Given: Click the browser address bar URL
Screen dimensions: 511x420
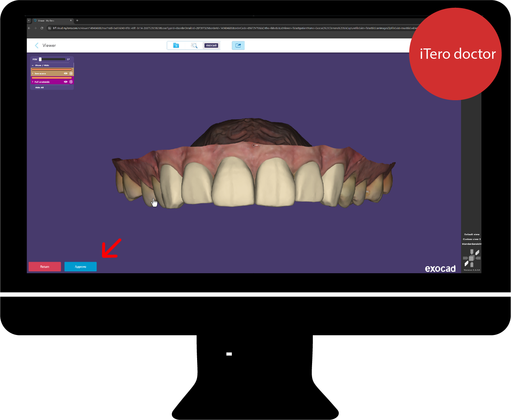Looking at the screenshot, I should pyautogui.click(x=235, y=28).
